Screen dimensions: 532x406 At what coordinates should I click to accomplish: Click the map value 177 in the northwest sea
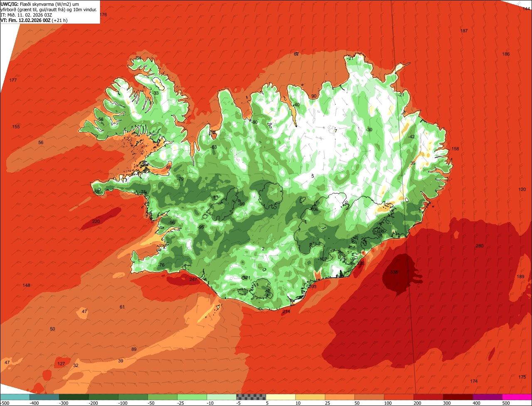[x=13, y=80]
